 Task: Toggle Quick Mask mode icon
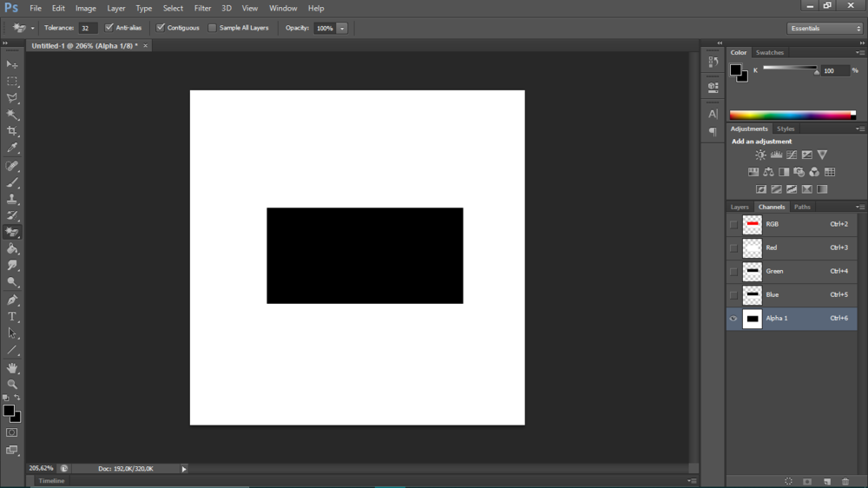11,432
